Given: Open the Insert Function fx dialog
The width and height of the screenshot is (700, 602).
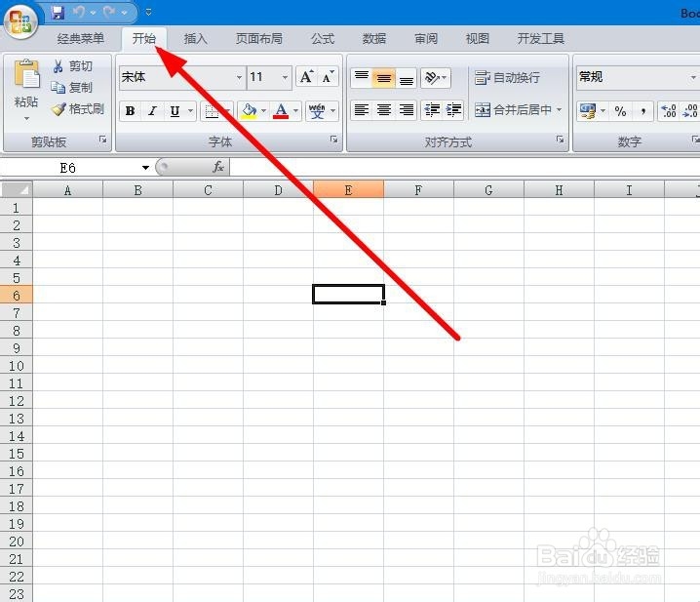Looking at the screenshot, I should tap(217, 167).
